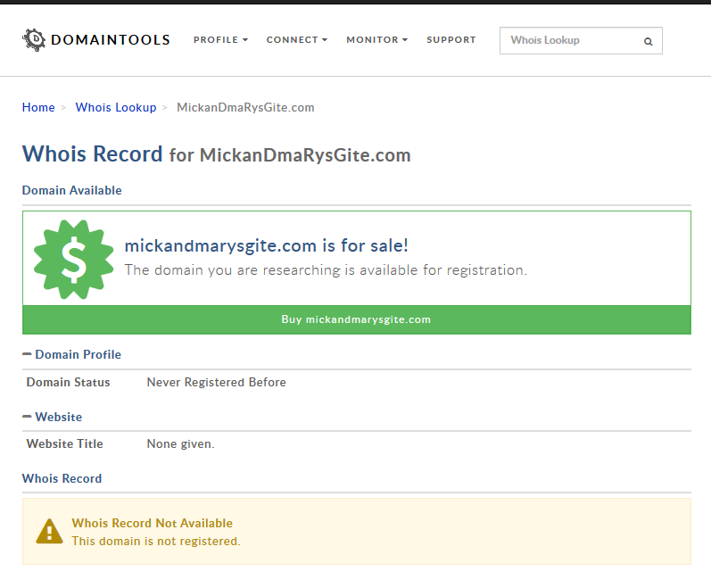Viewport: 711px width, 588px height.
Task: Click the 'Whois Record Not Available' message
Action: pyautogui.click(x=152, y=523)
